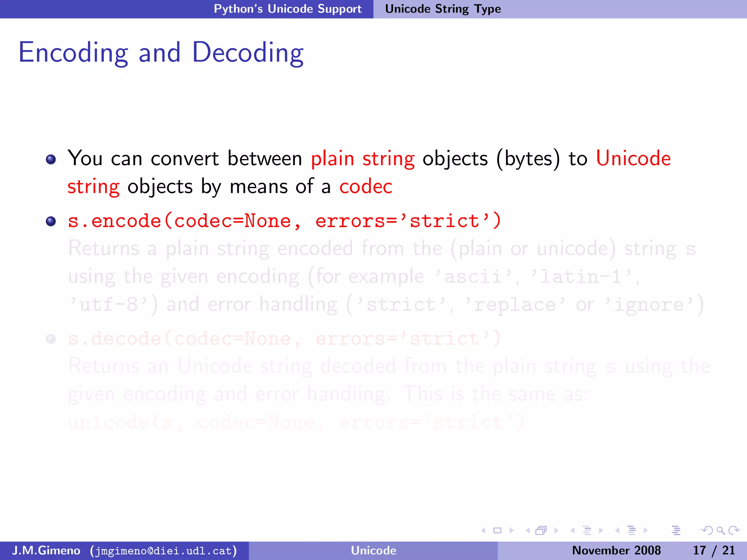Click the search magnifier icon
This screenshot has height=560, width=747.
click(720, 530)
